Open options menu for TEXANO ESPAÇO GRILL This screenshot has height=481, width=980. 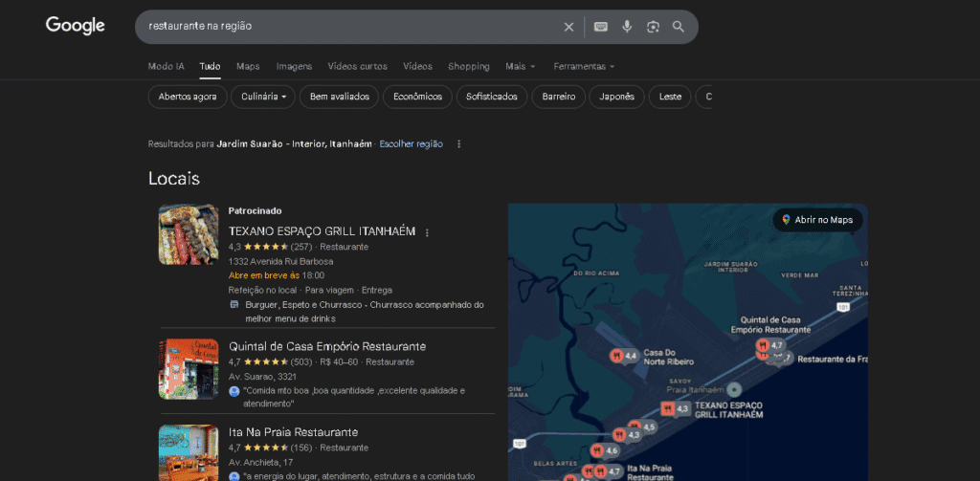tap(428, 231)
